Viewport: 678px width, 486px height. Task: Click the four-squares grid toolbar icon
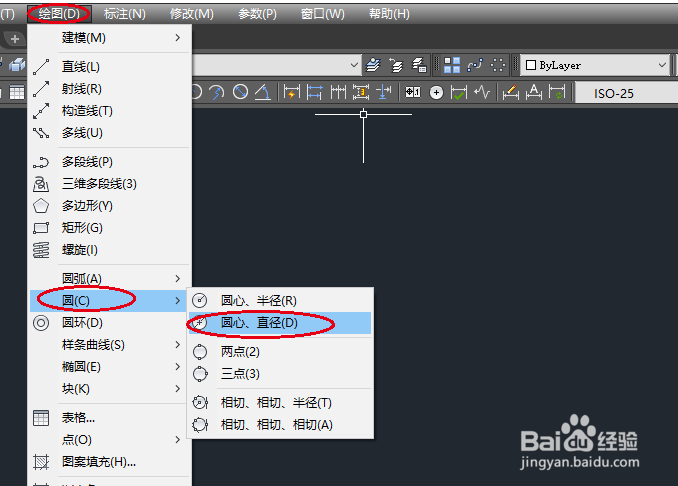click(x=452, y=65)
